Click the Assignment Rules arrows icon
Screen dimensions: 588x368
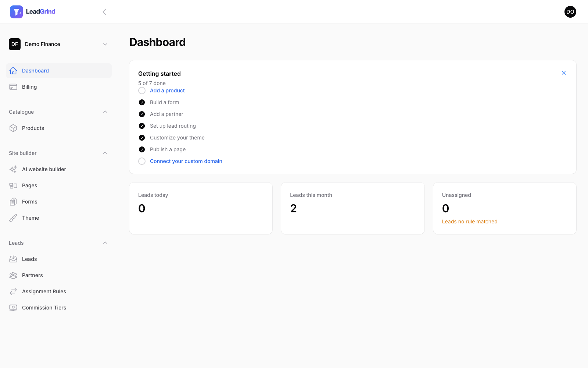(13, 291)
